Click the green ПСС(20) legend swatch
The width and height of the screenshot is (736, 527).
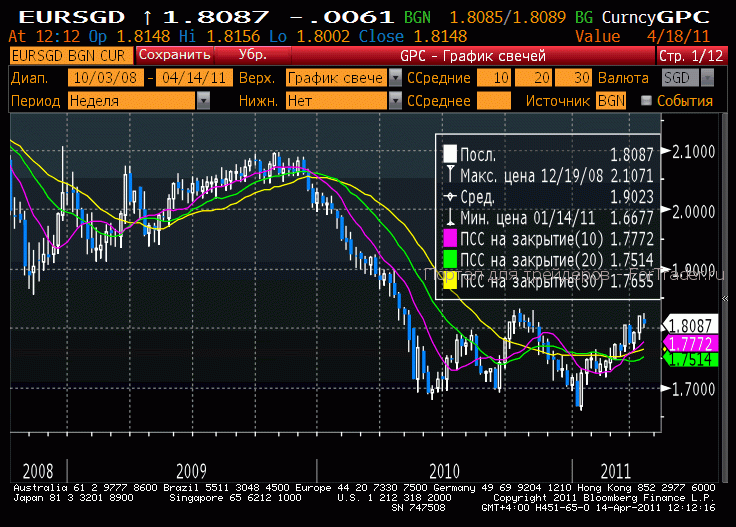pyautogui.click(x=450, y=260)
